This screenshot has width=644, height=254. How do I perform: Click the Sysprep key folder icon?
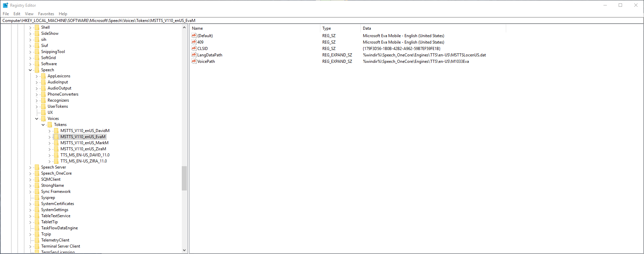(37, 198)
